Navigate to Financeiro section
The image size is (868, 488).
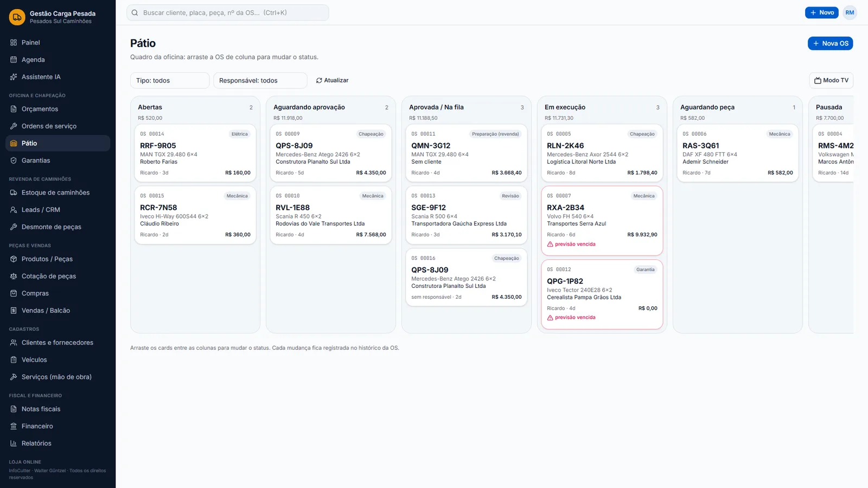58,426
